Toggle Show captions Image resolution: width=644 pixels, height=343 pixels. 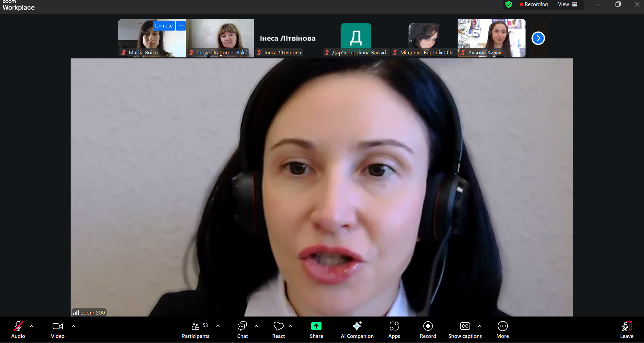click(465, 330)
